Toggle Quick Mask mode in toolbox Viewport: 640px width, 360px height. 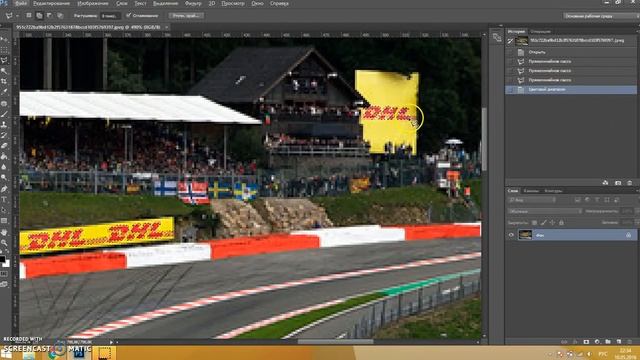(4, 274)
